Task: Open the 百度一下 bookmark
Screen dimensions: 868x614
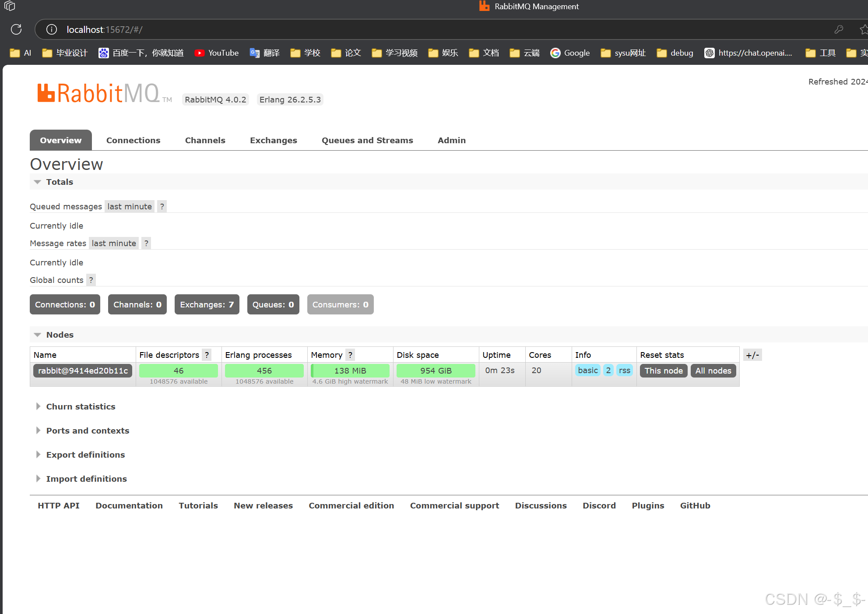Action: [141, 53]
